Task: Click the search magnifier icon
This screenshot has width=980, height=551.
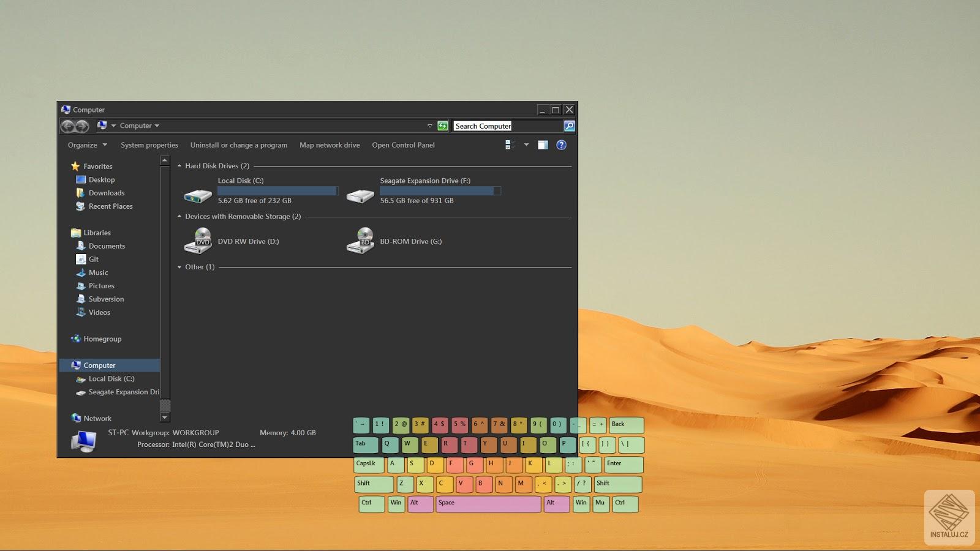Action: (569, 126)
